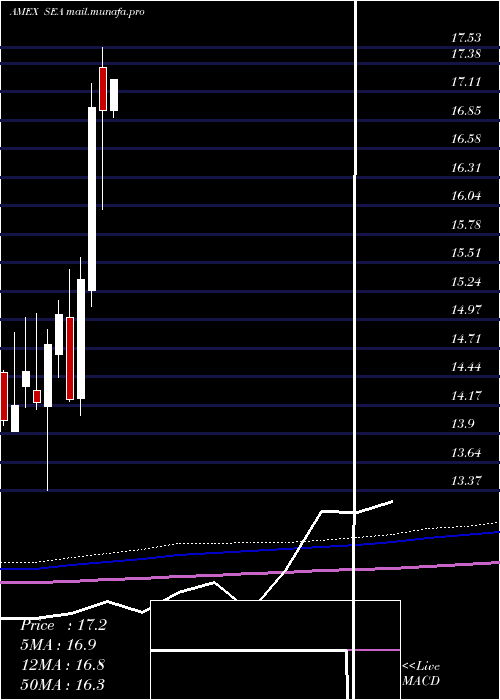The height and width of the screenshot is (700, 500).
Task: Click the 16.31 price axis label
Action: point(466,168)
